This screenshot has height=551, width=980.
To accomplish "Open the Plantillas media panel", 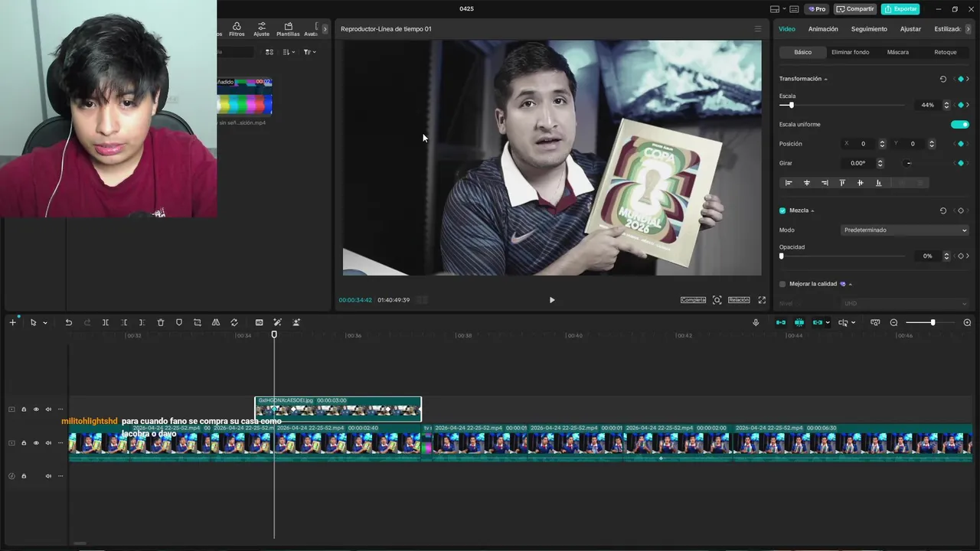I will tap(288, 29).
